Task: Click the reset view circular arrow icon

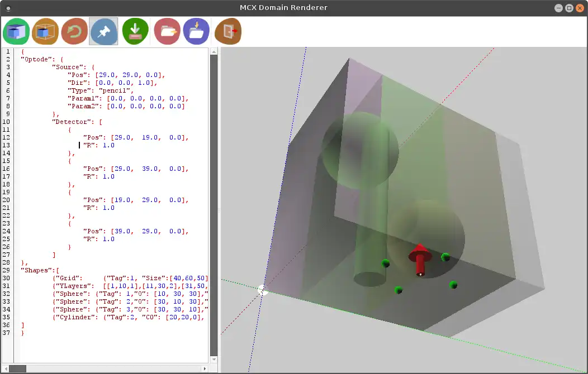Action: [x=74, y=31]
